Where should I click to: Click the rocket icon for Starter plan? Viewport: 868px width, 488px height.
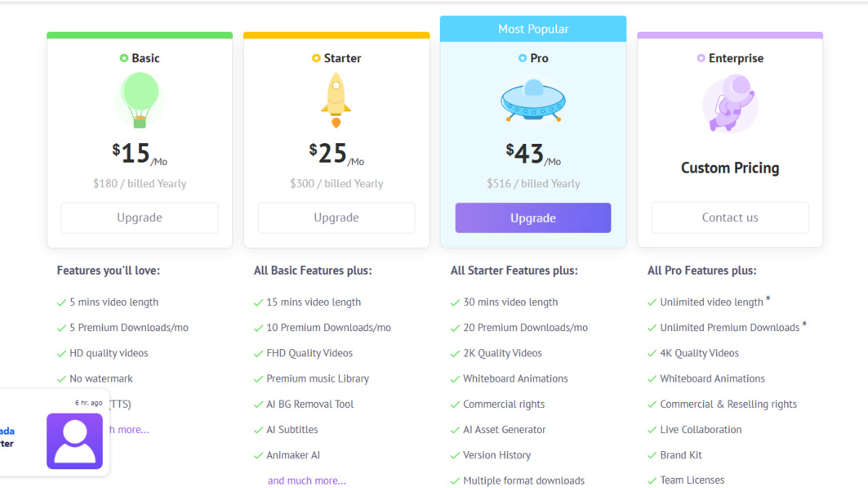click(336, 100)
